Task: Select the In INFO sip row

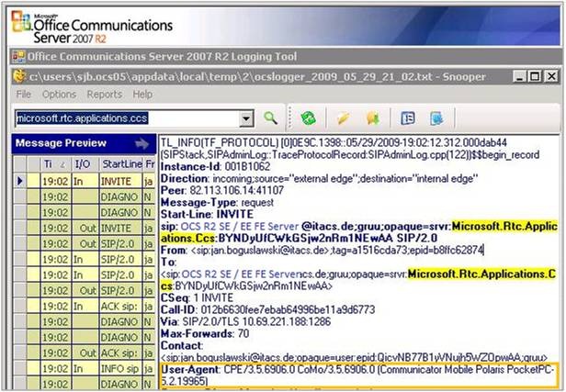Action: pos(85,368)
